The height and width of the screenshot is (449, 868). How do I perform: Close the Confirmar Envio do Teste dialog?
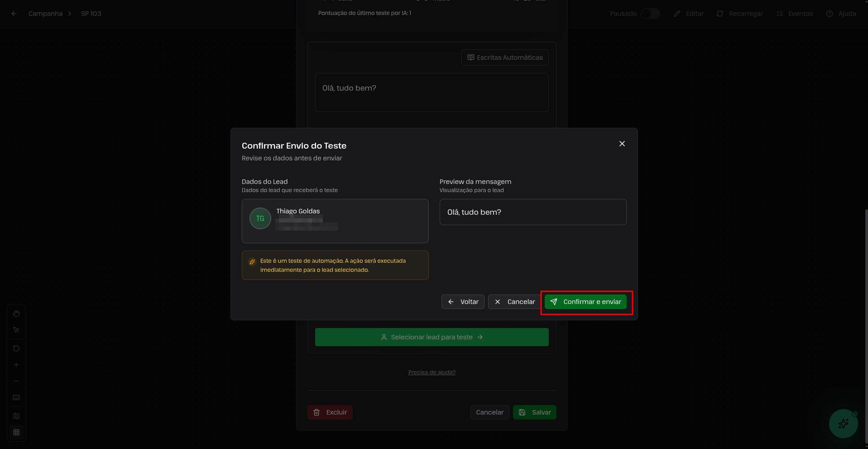point(622,144)
